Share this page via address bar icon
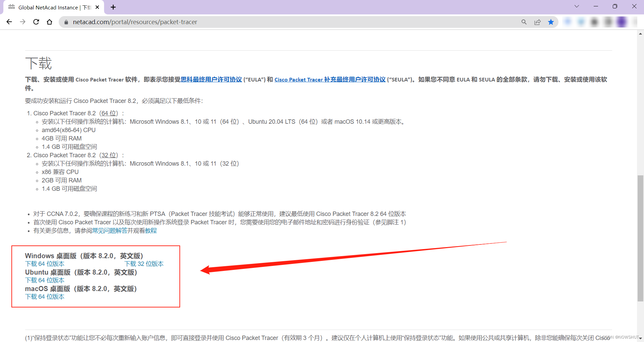Screen dimensions: 644x342 (x=537, y=22)
